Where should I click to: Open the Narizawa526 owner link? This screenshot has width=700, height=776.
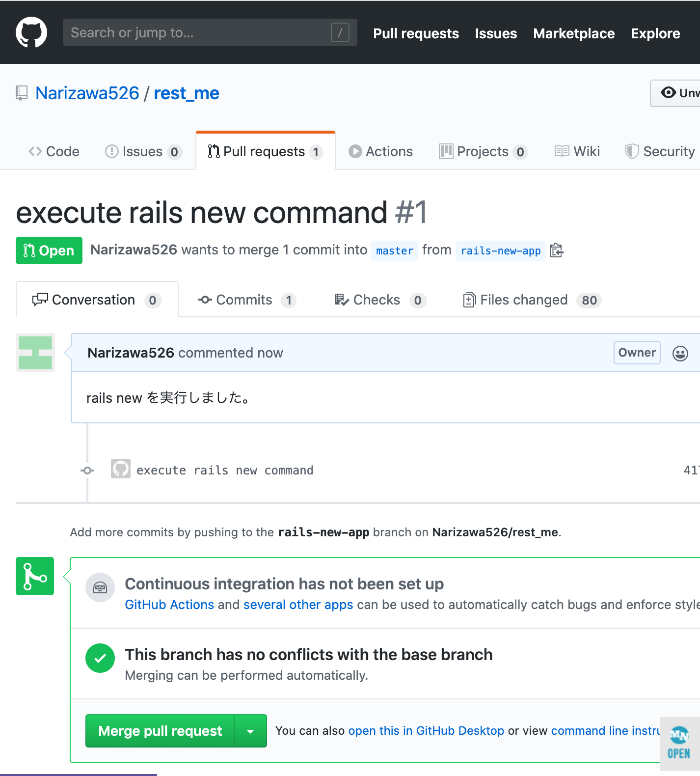tap(87, 93)
